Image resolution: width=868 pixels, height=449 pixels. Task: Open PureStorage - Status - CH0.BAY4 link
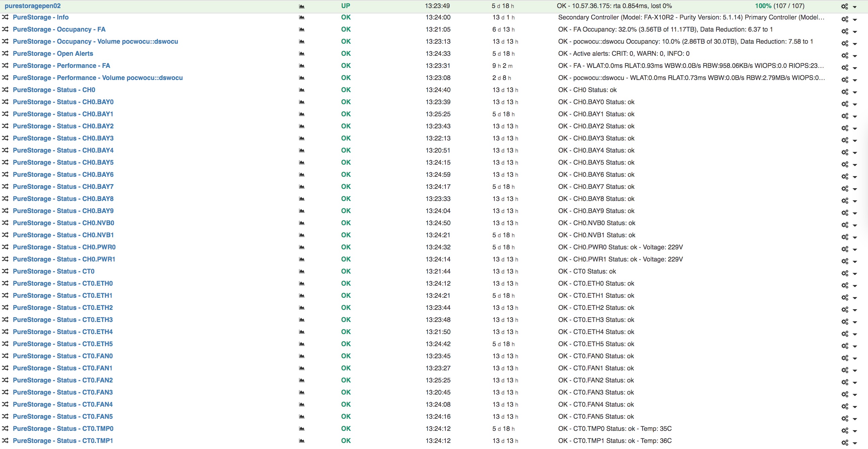coord(63,150)
